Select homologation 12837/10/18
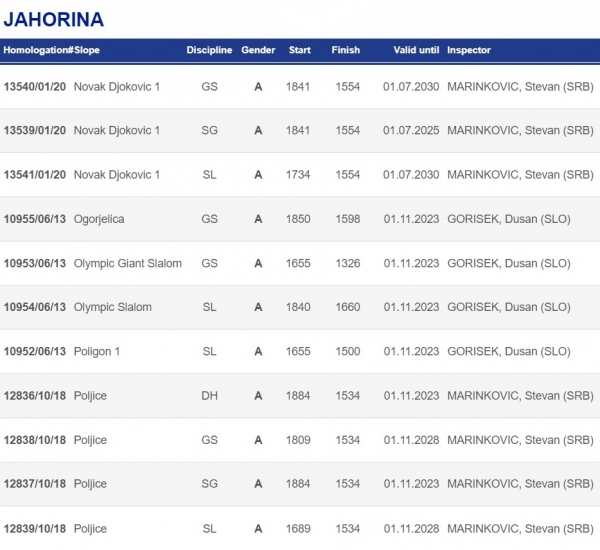The image size is (600, 550). (x=35, y=484)
